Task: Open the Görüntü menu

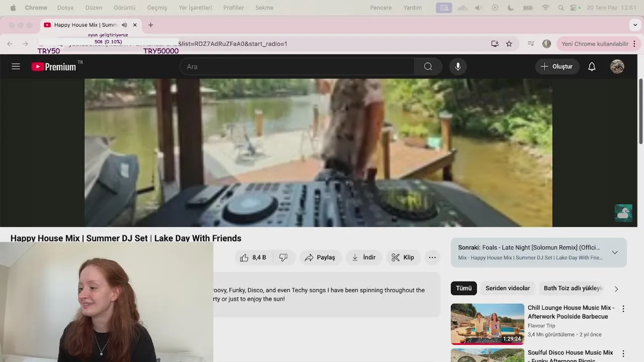Action: (125, 8)
